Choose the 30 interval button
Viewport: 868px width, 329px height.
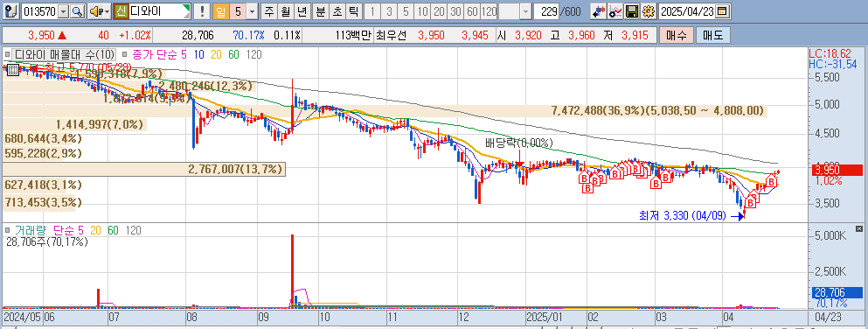pos(455,11)
